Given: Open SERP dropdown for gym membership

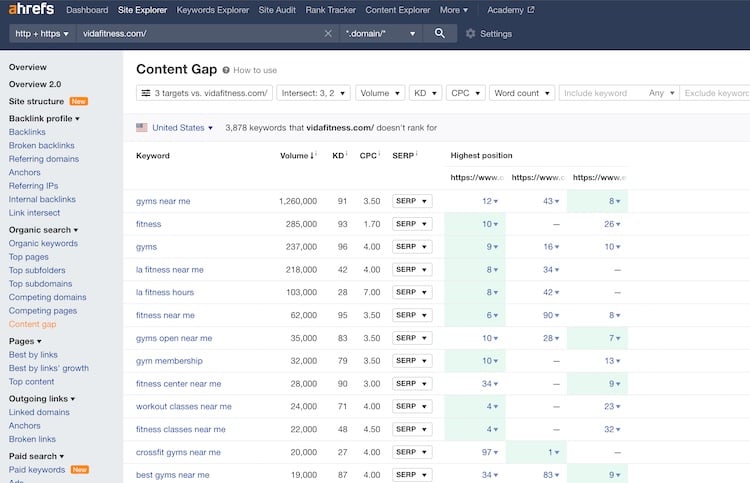Looking at the screenshot, I should [x=412, y=361].
